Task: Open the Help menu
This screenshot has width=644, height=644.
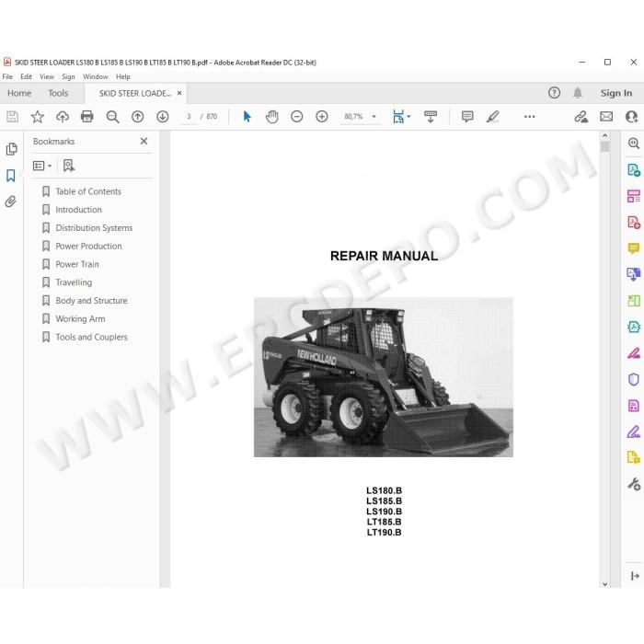Action: pyautogui.click(x=122, y=76)
